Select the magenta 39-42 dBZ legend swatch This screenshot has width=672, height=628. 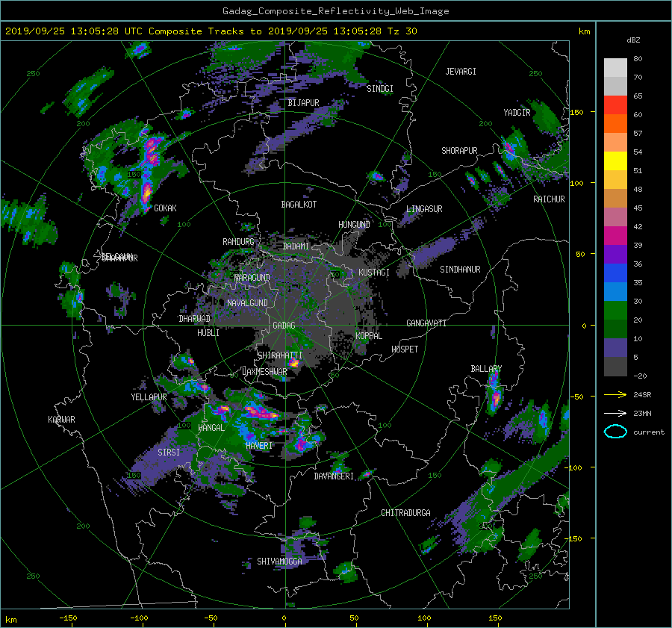pos(615,235)
